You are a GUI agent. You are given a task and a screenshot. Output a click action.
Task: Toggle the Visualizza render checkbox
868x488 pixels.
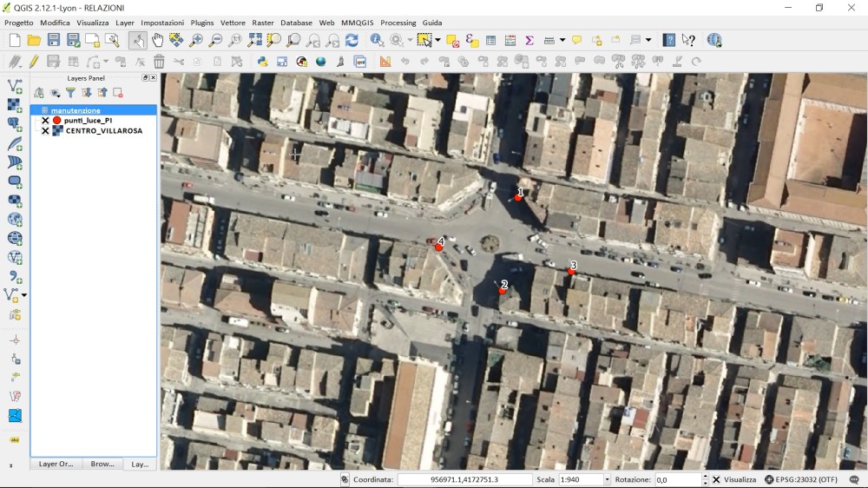tap(716, 479)
